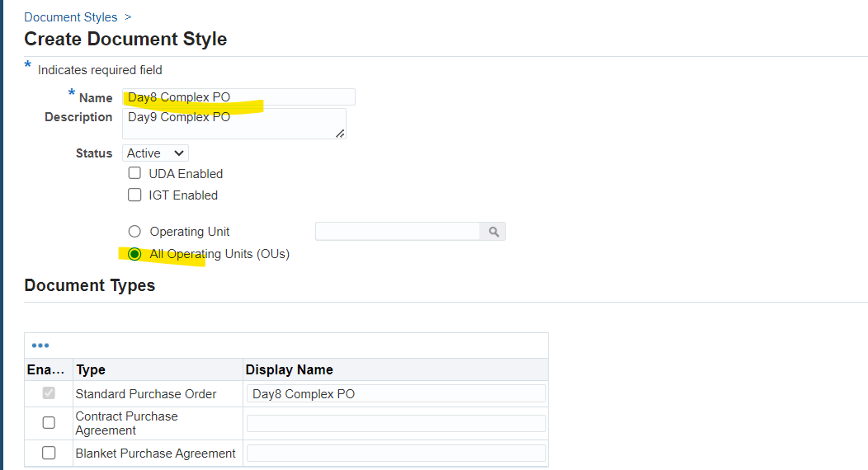
Task: Click the Contract Purchase Agreement display name field
Action: click(x=396, y=424)
